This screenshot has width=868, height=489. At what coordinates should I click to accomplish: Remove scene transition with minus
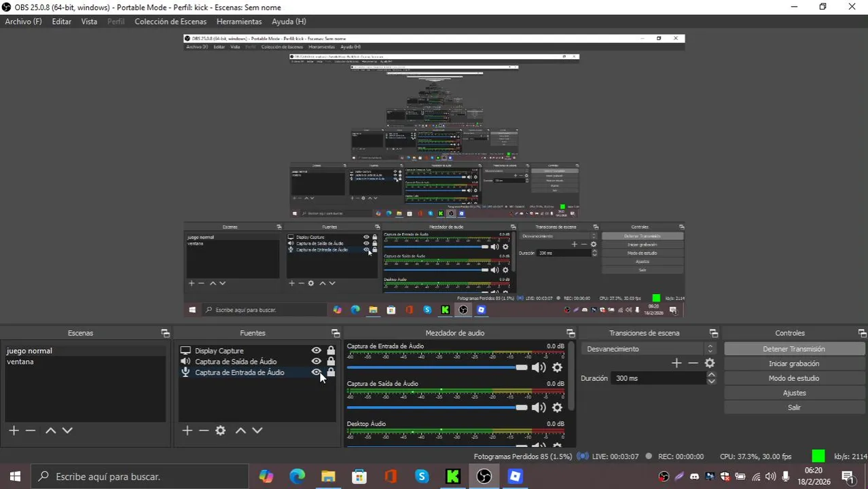693,363
